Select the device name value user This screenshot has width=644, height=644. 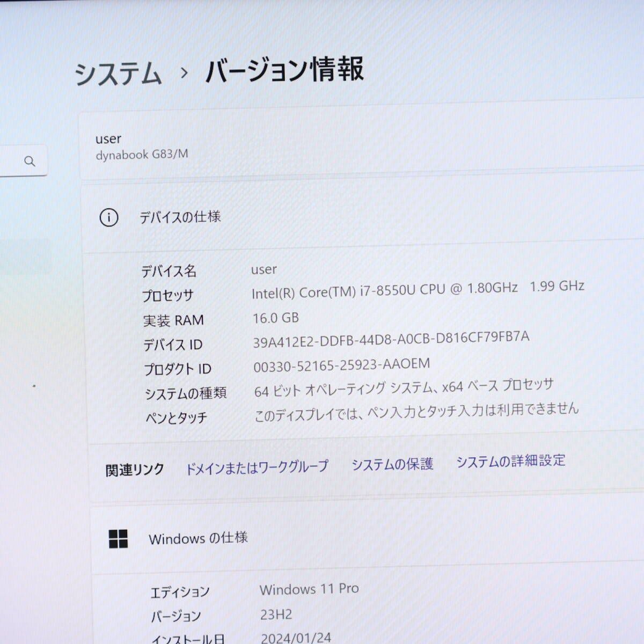(x=264, y=269)
